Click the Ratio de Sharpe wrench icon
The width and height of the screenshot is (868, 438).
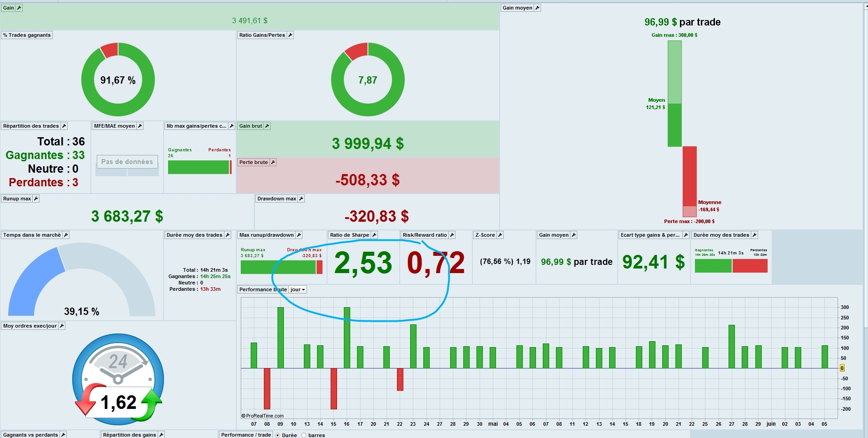click(x=374, y=235)
